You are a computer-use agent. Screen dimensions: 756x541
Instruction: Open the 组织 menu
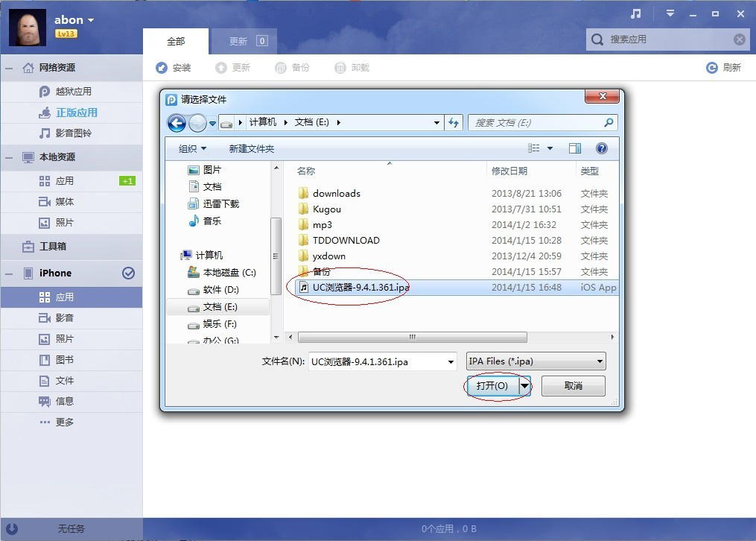tap(192, 149)
